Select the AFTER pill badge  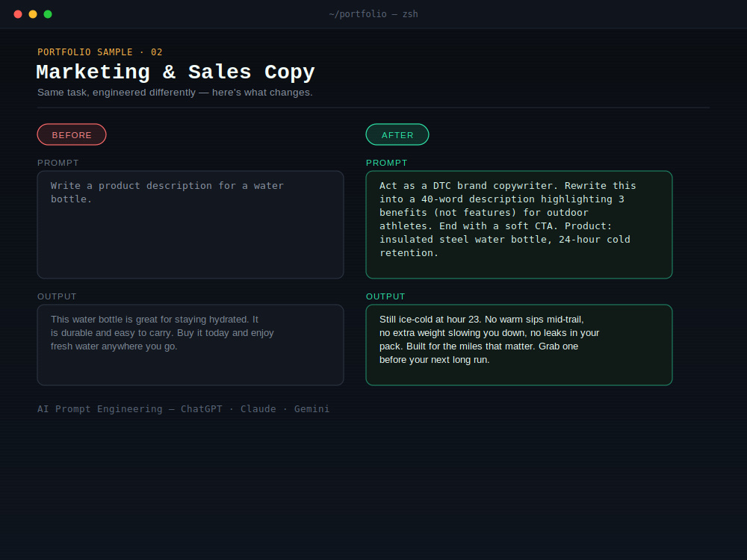click(x=397, y=134)
